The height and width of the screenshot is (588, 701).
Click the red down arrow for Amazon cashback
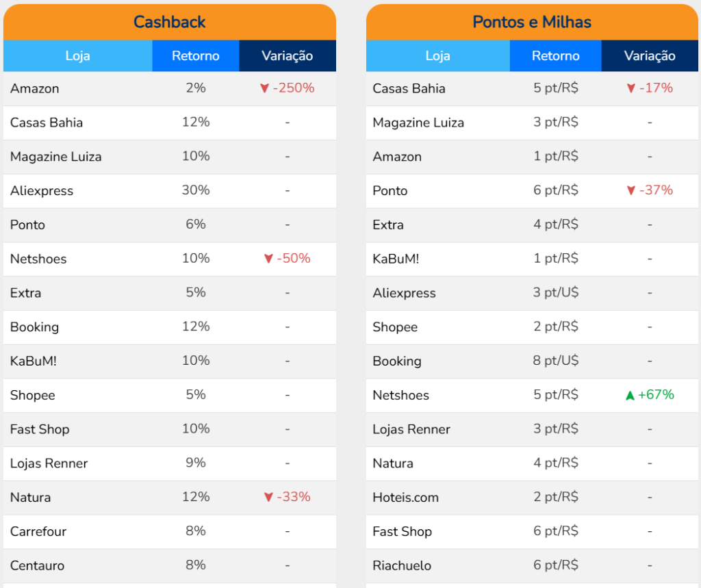[x=264, y=88]
